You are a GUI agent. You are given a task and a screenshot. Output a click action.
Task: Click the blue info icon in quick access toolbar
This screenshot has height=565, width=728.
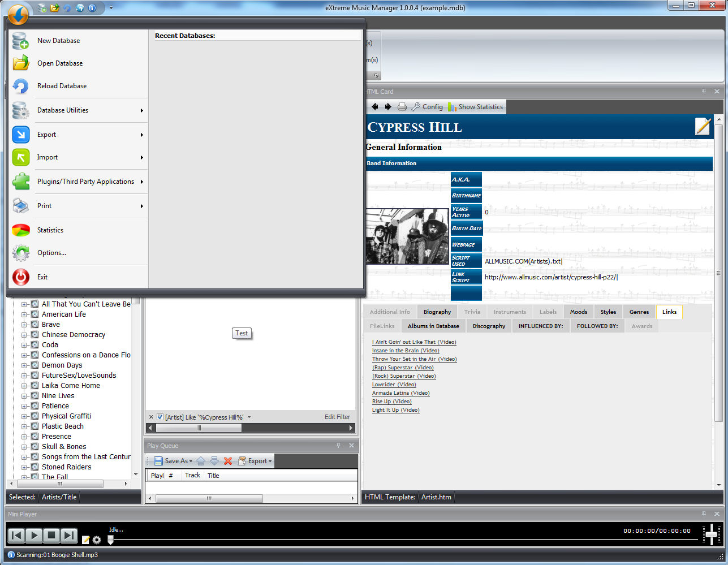[x=92, y=8]
